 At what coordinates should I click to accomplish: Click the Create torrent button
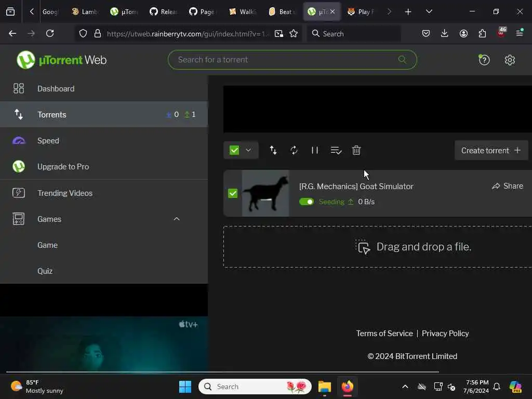click(x=491, y=150)
